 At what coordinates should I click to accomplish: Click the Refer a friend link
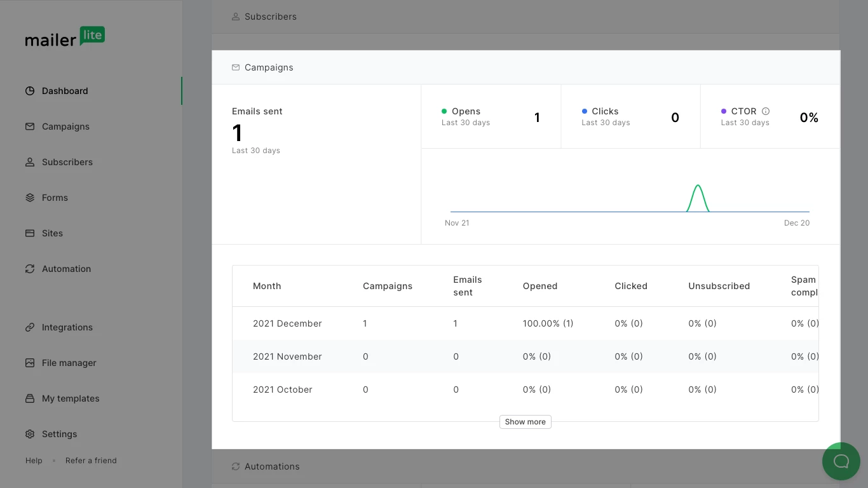[91, 461]
